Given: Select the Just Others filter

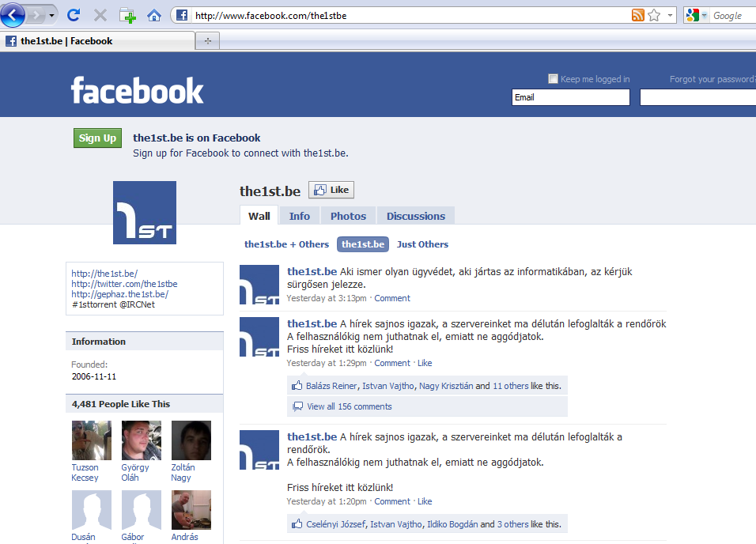Looking at the screenshot, I should (422, 244).
